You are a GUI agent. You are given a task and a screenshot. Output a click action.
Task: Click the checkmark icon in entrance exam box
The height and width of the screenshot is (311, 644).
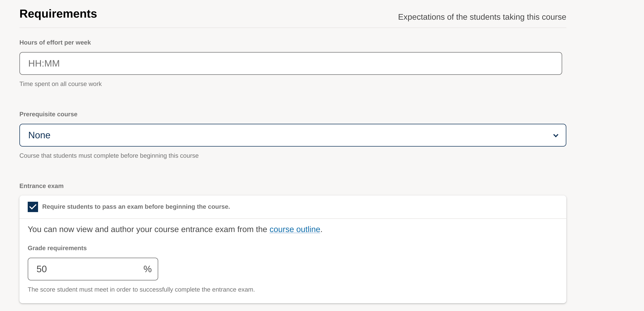33,207
